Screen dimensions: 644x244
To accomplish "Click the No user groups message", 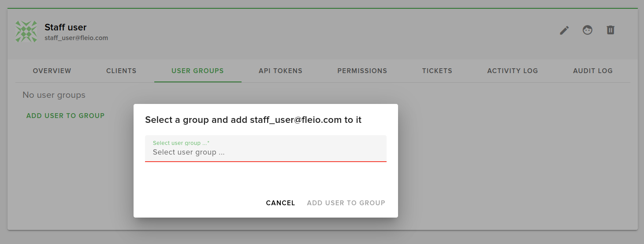I will click(54, 95).
